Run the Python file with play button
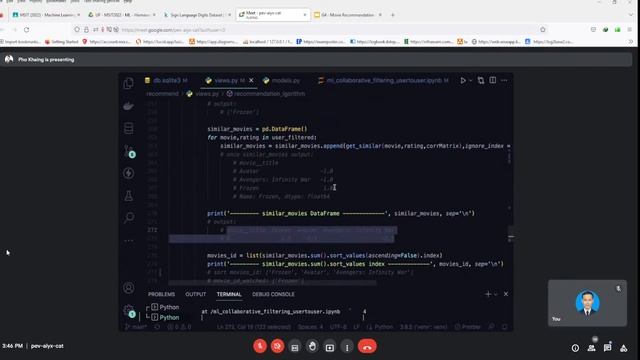The height and width of the screenshot is (360, 640). click(x=463, y=80)
